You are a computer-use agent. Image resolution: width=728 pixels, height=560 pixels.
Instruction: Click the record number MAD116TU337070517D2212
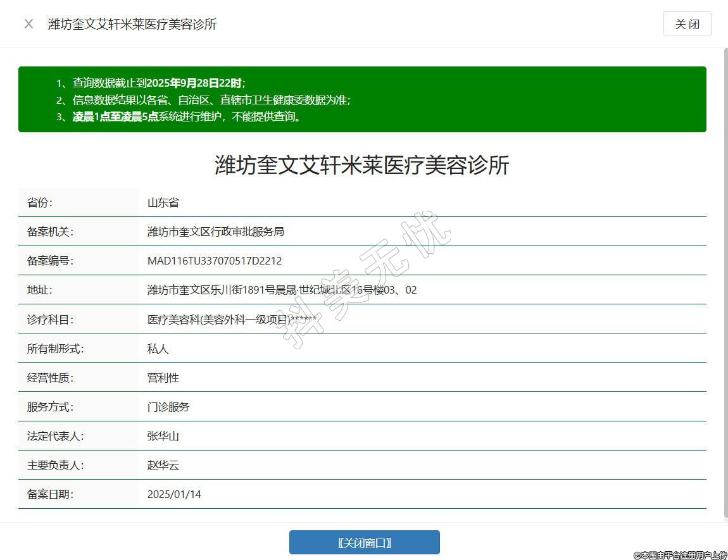(x=215, y=261)
